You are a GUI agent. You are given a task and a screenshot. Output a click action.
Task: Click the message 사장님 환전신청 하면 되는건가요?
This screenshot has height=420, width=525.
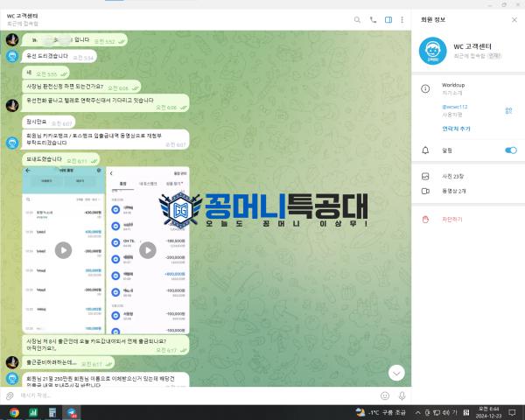pos(81,87)
